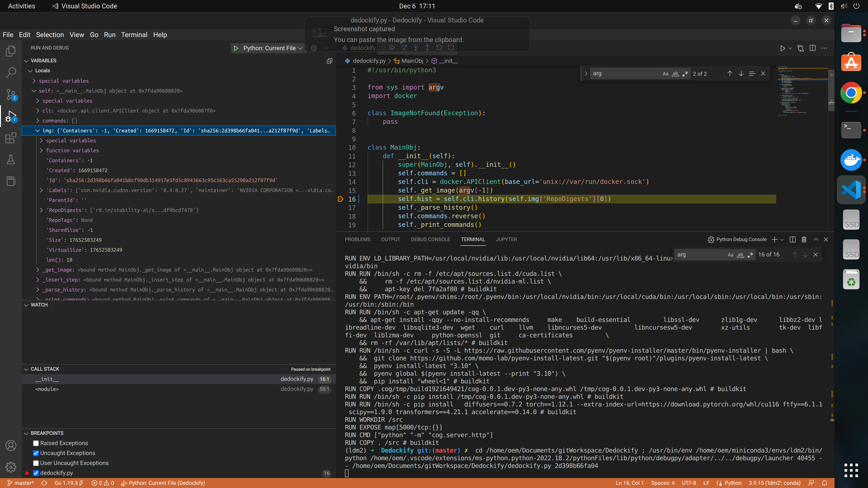The height and width of the screenshot is (488, 868).
Task: Collapse the Locals variables section
Action: (31, 70)
